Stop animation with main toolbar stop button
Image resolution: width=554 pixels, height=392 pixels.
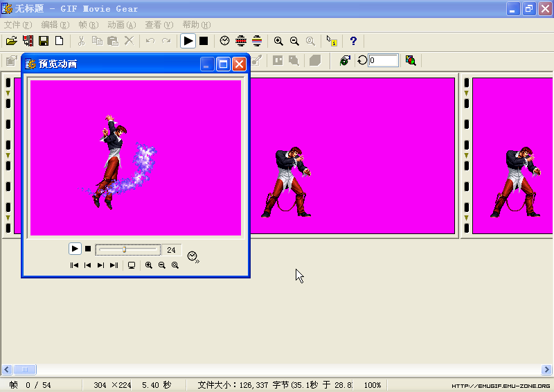pyautogui.click(x=204, y=41)
